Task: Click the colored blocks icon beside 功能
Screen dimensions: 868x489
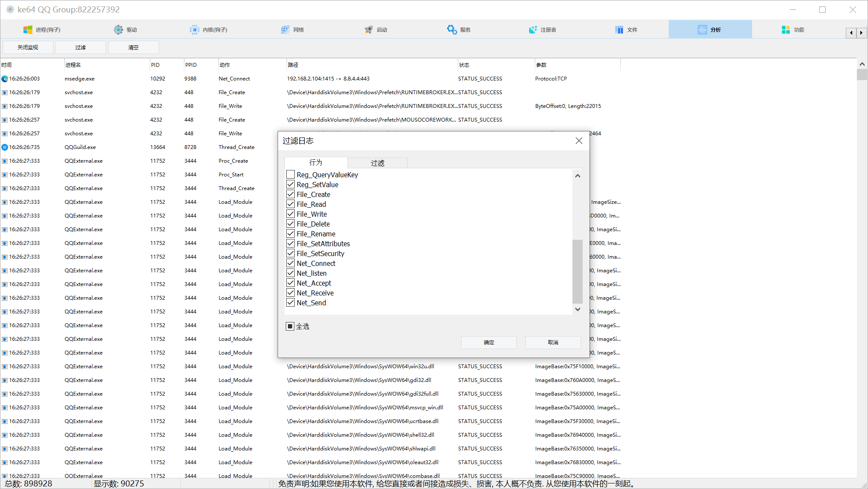Action: click(x=786, y=30)
